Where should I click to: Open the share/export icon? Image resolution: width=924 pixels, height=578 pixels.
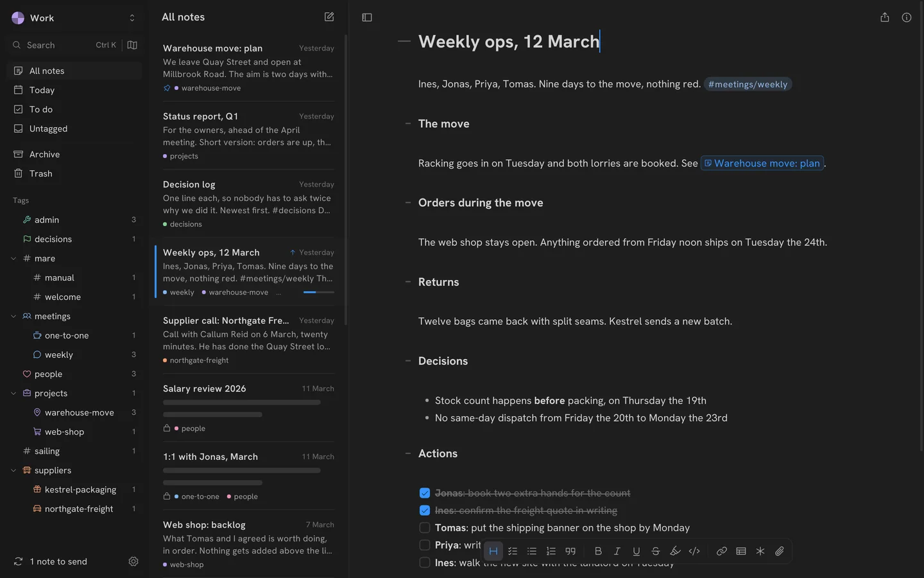[885, 17]
